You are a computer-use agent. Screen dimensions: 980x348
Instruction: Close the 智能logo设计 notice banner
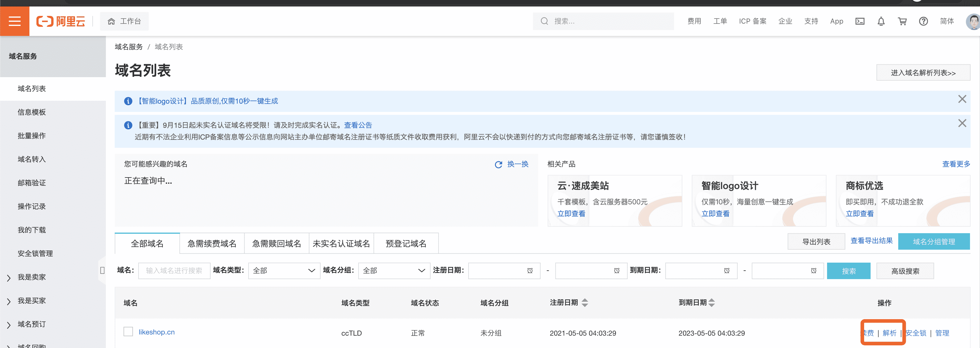(962, 100)
